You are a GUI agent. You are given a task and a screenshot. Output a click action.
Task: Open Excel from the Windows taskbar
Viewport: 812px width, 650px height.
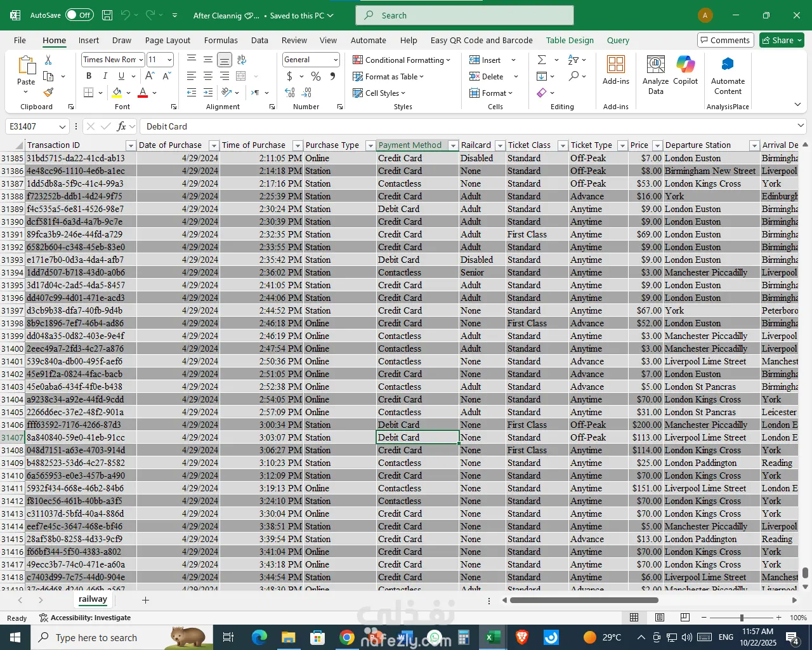pos(493,637)
